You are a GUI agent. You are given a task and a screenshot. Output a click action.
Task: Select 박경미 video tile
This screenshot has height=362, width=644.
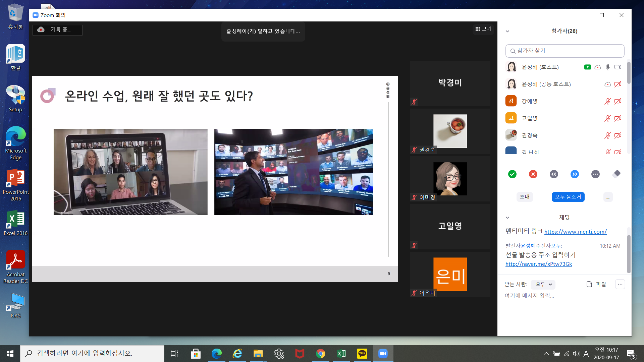point(450,83)
